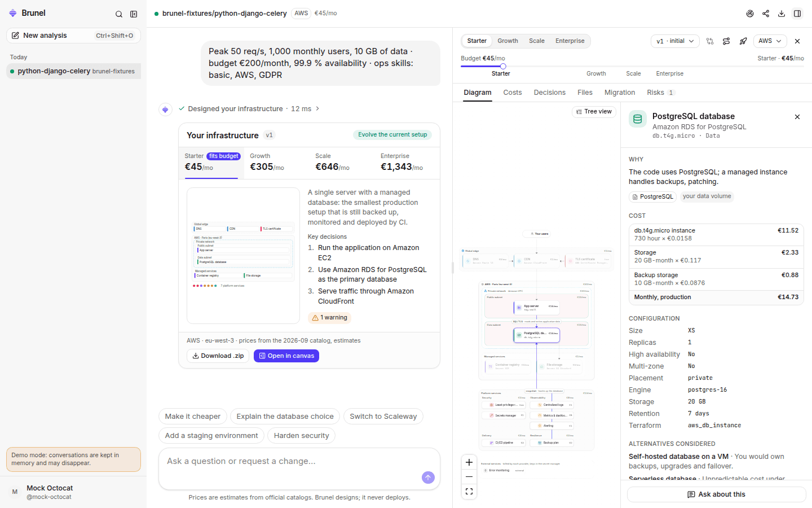
Task: Switch to the Tree view
Action: [x=594, y=112]
